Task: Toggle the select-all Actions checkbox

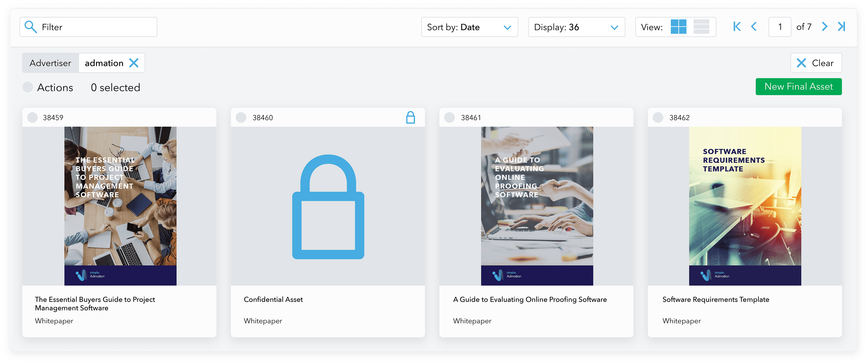Action: [28, 87]
